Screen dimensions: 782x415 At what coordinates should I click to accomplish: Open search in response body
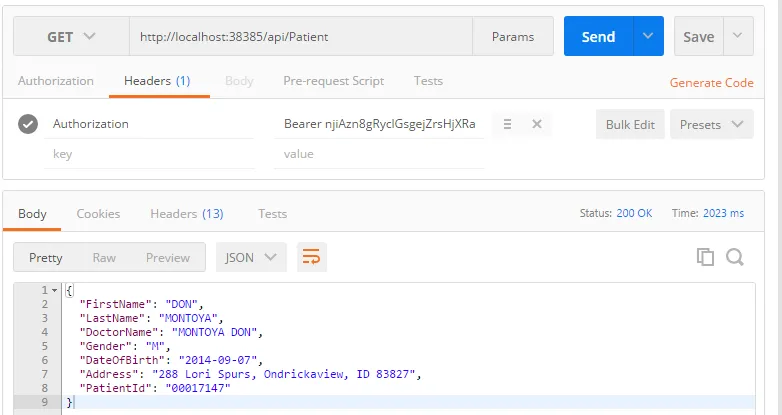735,257
